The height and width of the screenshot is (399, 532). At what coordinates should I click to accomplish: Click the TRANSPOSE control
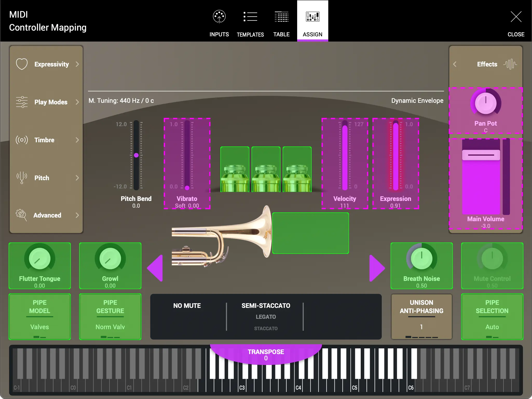point(266,354)
